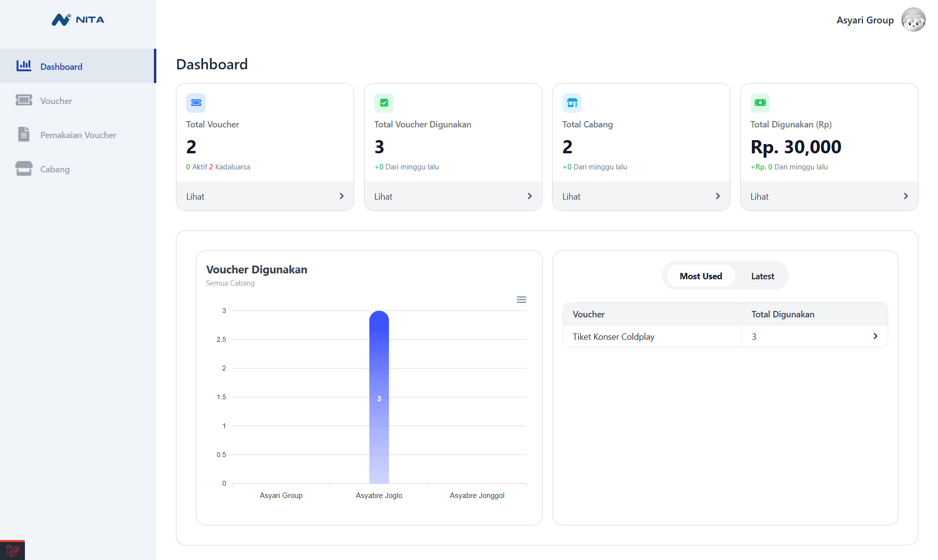Image resolution: width=938 pixels, height=560 pixels.
Task: Open the chart hamburger menu icon
Action: tap(521, 299)
